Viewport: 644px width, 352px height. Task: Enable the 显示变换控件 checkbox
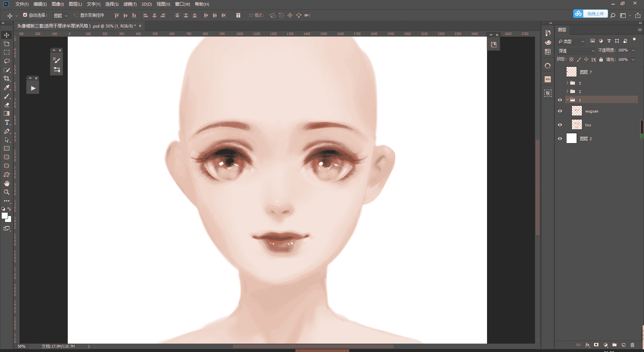tap(76, 15)
